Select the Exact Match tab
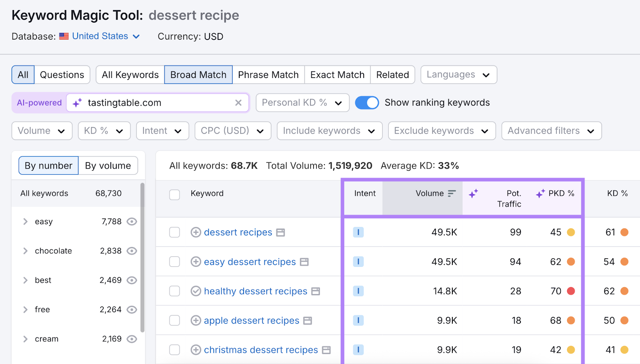Viewport: 640px width, 364px height. (x=337, y=74)
